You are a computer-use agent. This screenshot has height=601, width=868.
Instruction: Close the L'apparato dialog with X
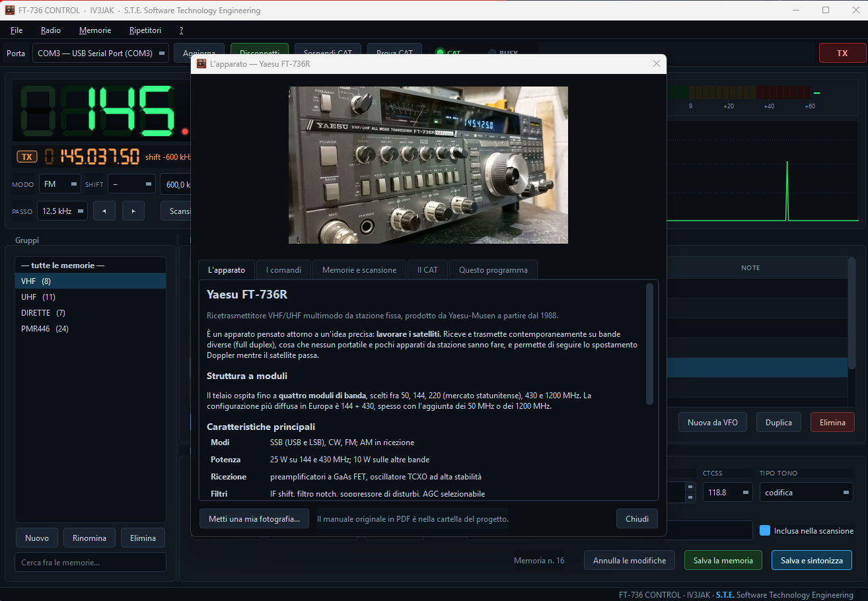(656, 63)
